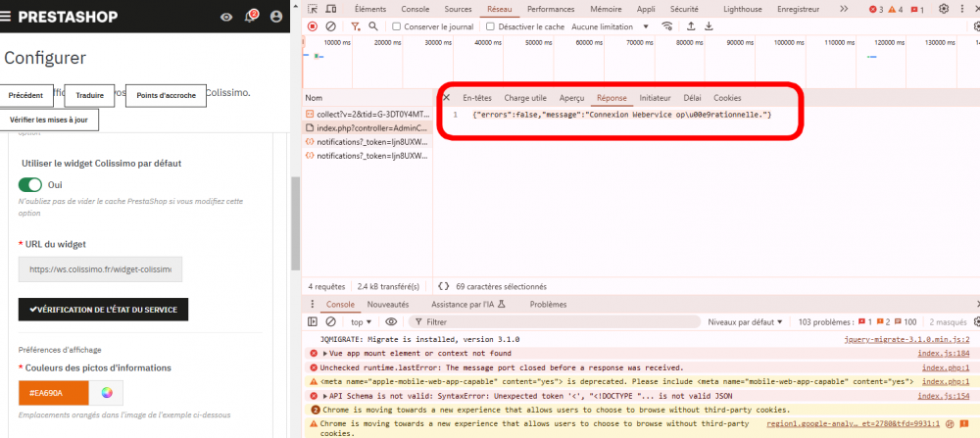Open Niveaux par défaut dropdown
980x438 pixels.
click(x=745, y=321)
